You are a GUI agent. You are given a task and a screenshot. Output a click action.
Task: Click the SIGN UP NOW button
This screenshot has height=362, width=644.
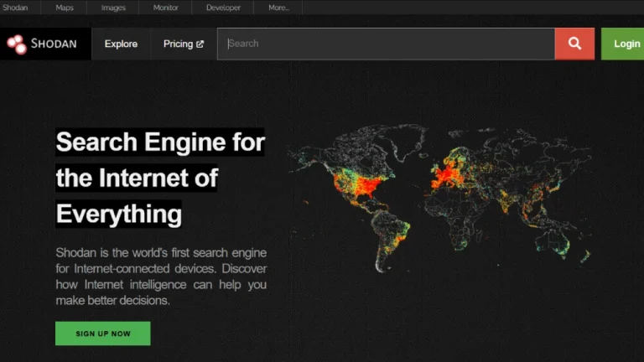[x=102, y=334]
